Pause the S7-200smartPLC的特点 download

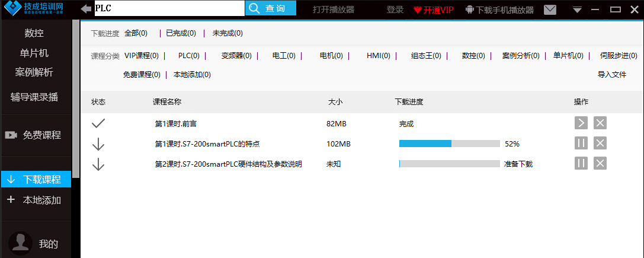point(581,144)
